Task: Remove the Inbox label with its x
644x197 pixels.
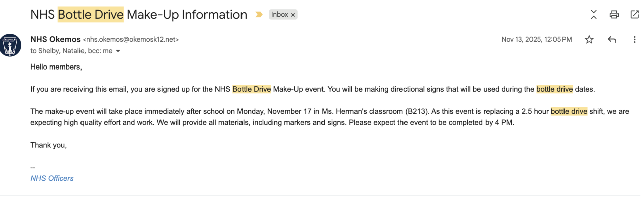Action: [293, 15]
